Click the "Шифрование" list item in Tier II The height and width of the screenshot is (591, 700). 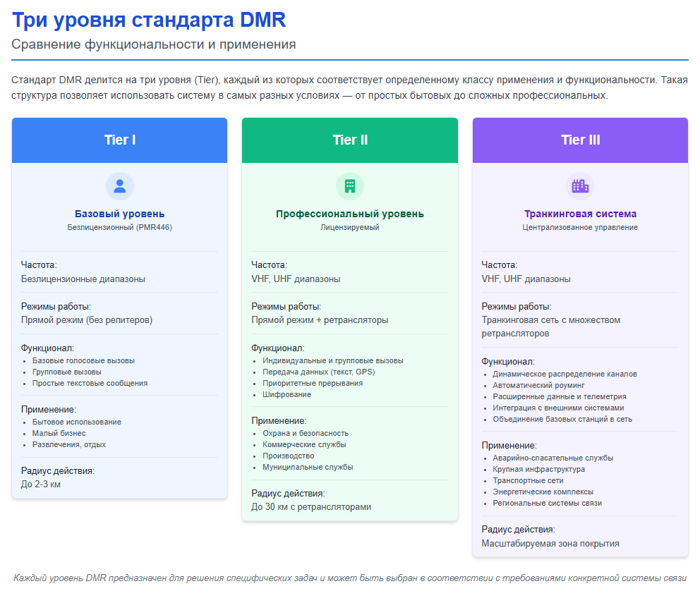click(x=286, y=395)
